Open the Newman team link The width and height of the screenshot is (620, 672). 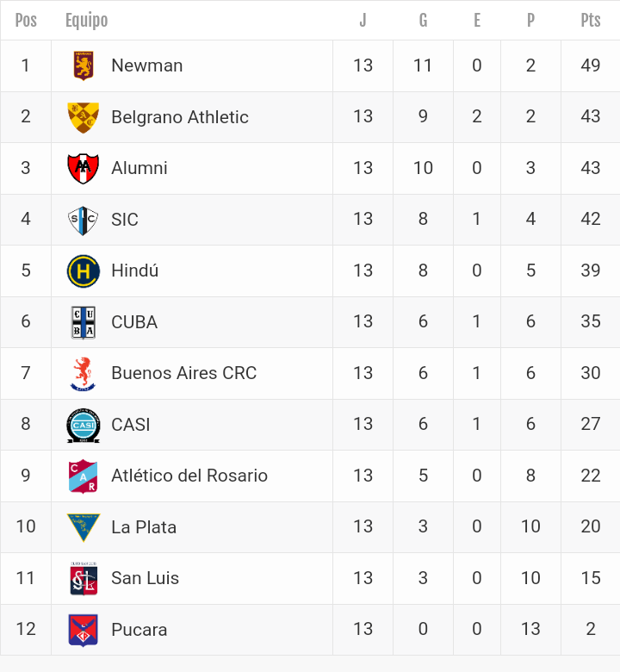[146, 65]
